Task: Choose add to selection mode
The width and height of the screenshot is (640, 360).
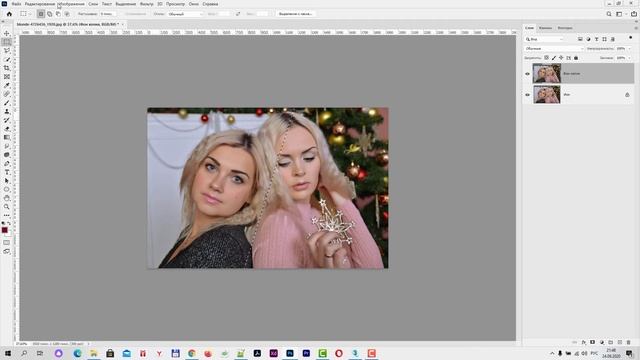Action: click(50, 14)
